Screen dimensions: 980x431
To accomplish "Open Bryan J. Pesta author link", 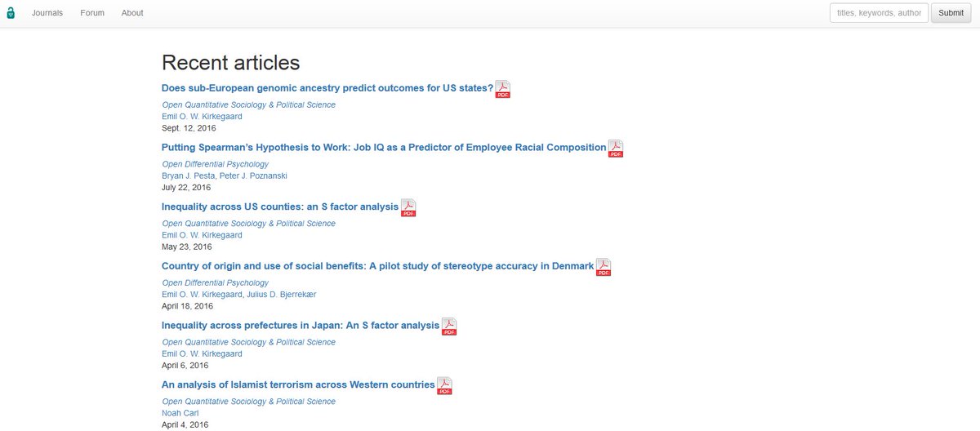I will coord(188,176).
